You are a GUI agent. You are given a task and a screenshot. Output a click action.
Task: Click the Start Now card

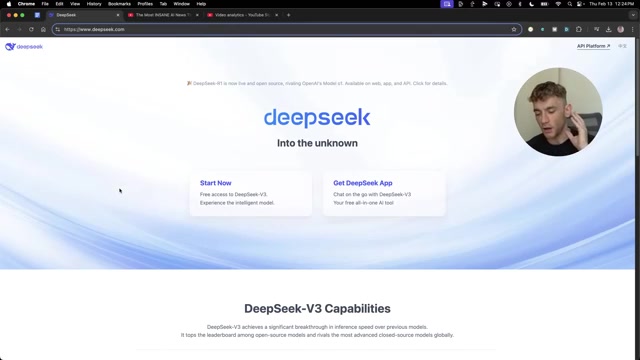(251, 193)
